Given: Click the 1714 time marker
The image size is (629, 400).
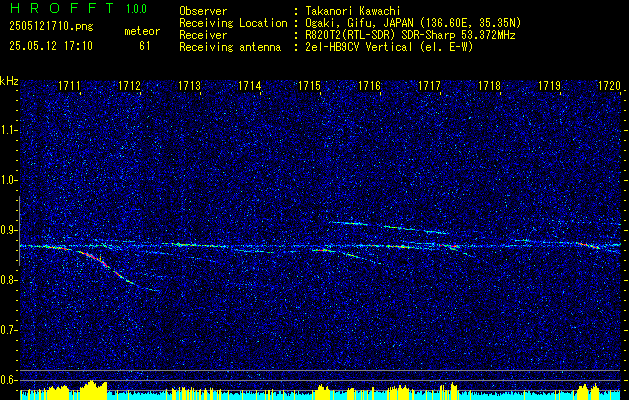Looking at the screenshot, I should coord(250,85).
